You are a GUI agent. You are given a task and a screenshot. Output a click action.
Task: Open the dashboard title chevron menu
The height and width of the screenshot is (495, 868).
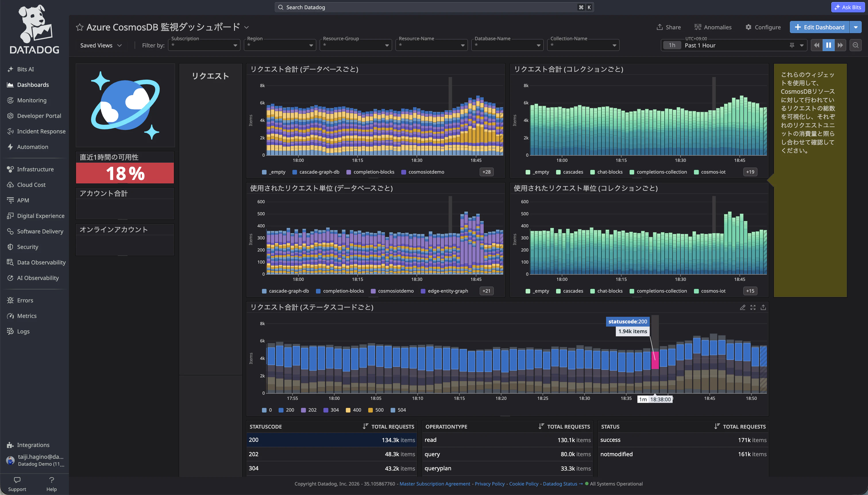(x=246, y=28)
